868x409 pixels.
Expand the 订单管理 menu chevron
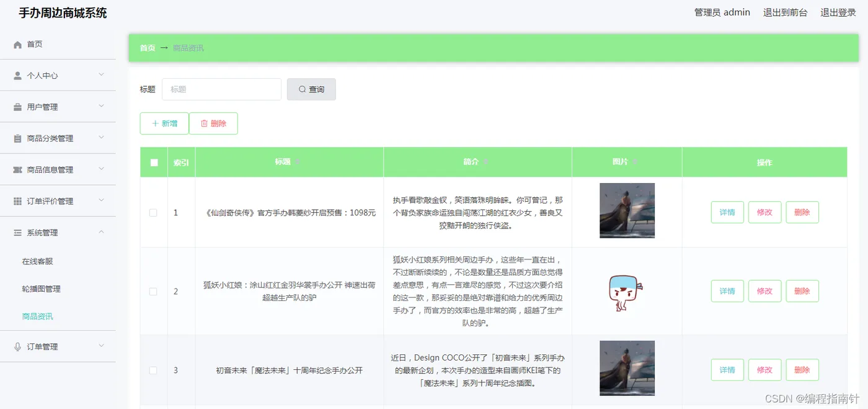click(102, 346)
